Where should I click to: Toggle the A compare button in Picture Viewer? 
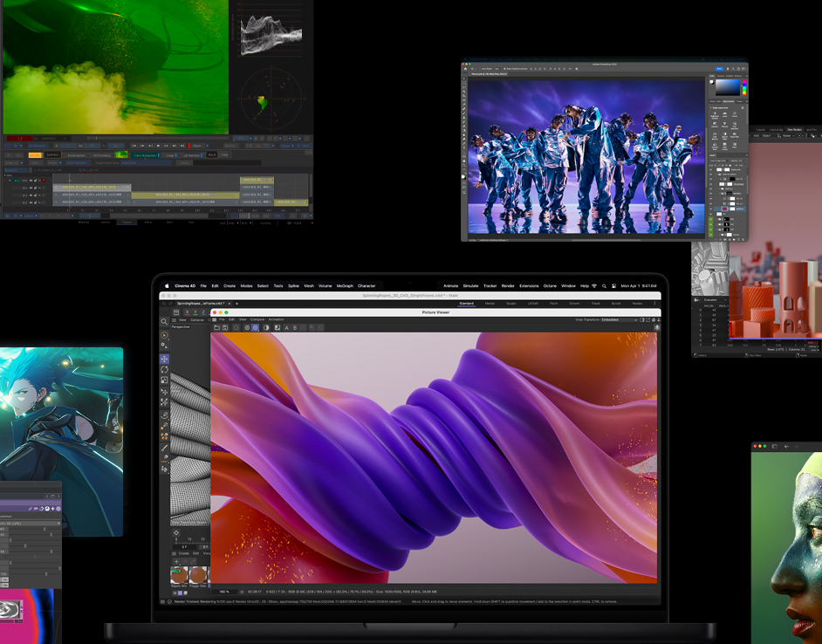[286, 328]
